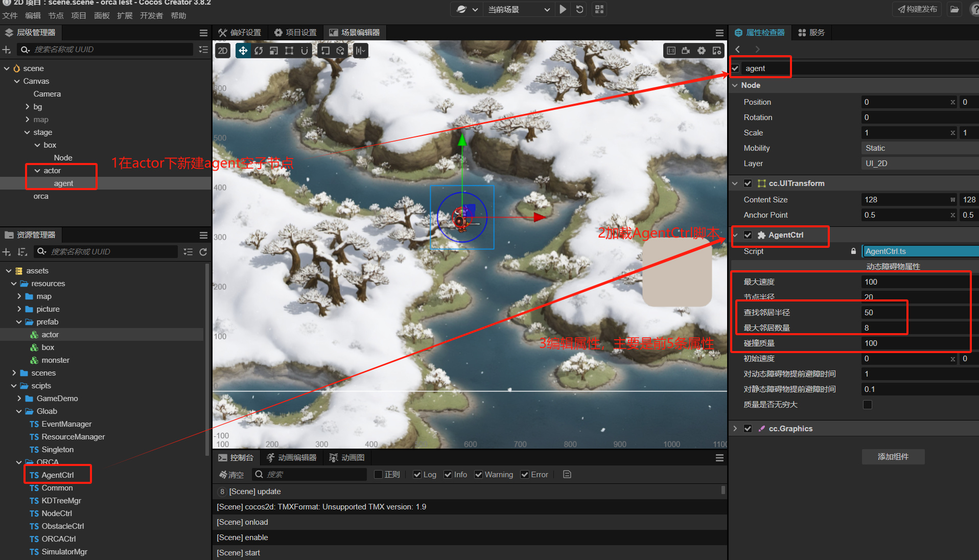Collapse the Canvas node in hierarchy

pyautogui.click(x=17, y=81)
